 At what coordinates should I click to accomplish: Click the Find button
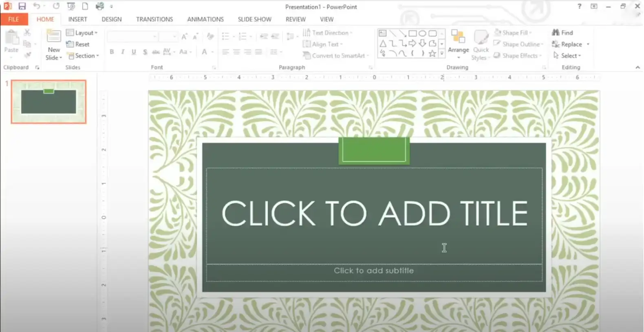click(x=562, y=33)
